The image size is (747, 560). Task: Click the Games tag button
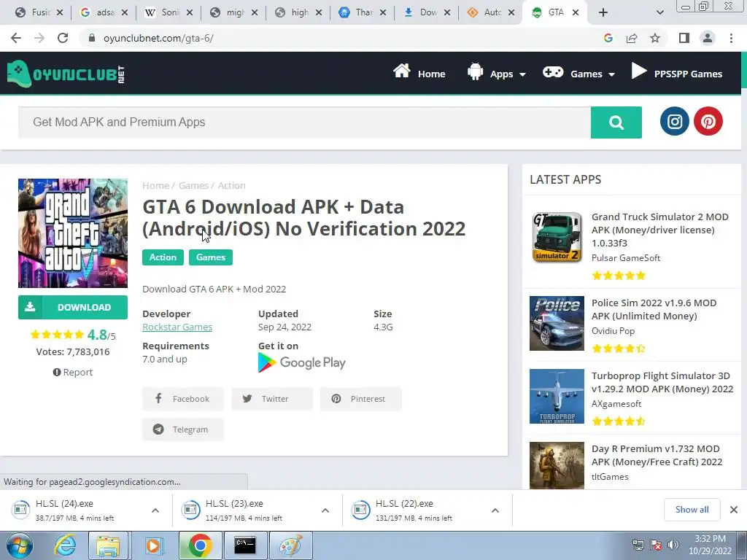point(211,257)
